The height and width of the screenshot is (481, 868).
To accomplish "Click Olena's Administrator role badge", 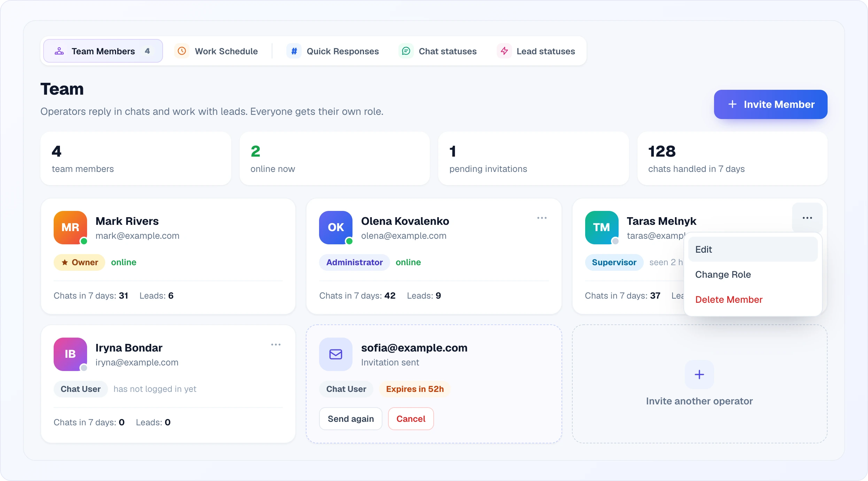I will (355, 262).
